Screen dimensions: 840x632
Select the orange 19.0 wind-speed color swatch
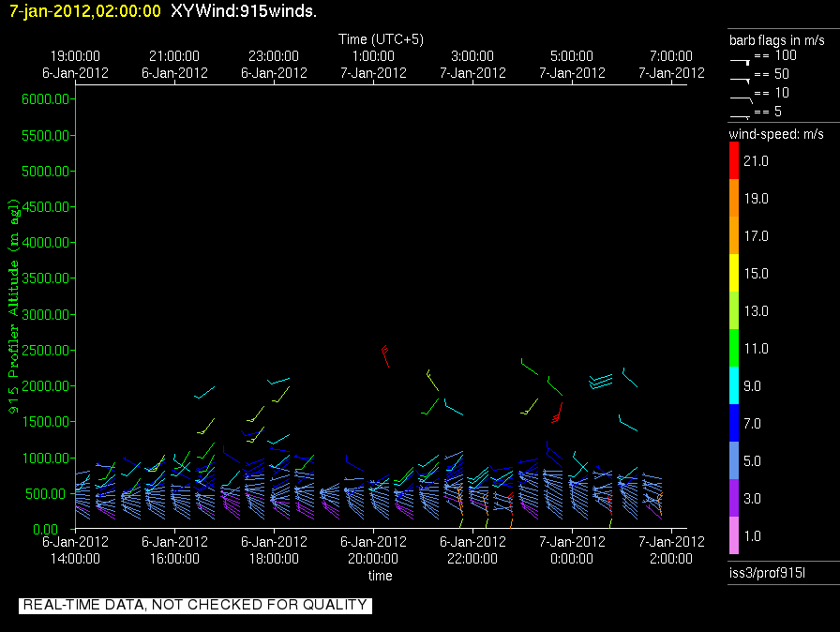[733, 199]
